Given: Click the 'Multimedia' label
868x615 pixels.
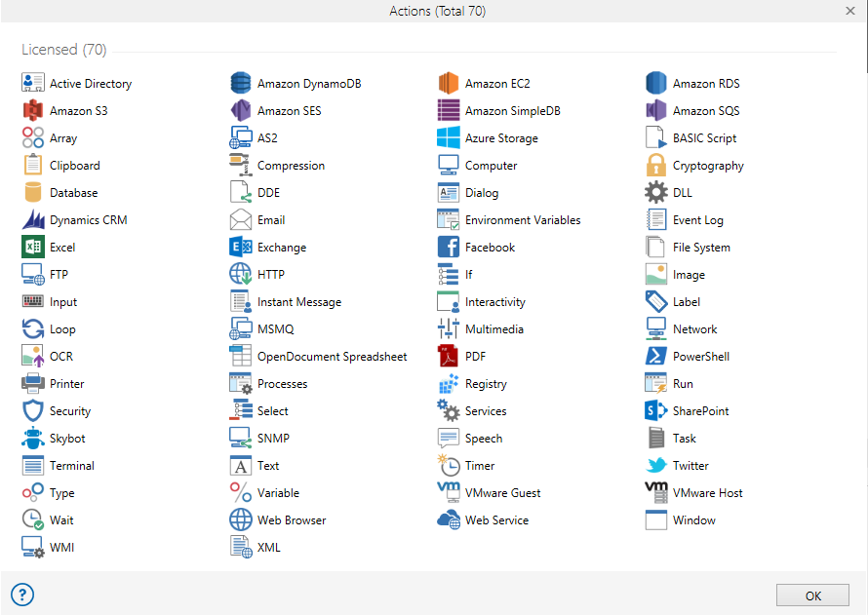Looking at the screenshot, I should (x=493, y=329).
